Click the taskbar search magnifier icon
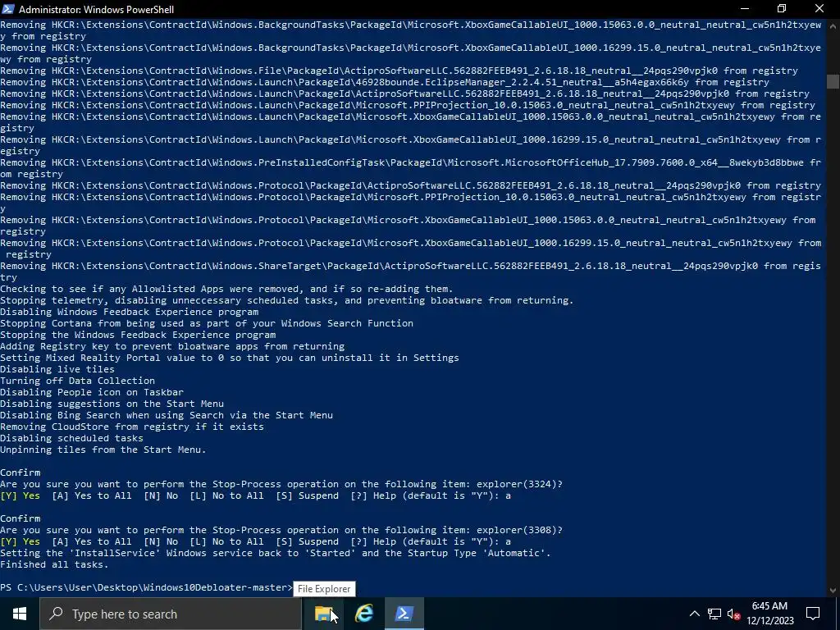The image size is (840, 630). [x=56, y=614]
